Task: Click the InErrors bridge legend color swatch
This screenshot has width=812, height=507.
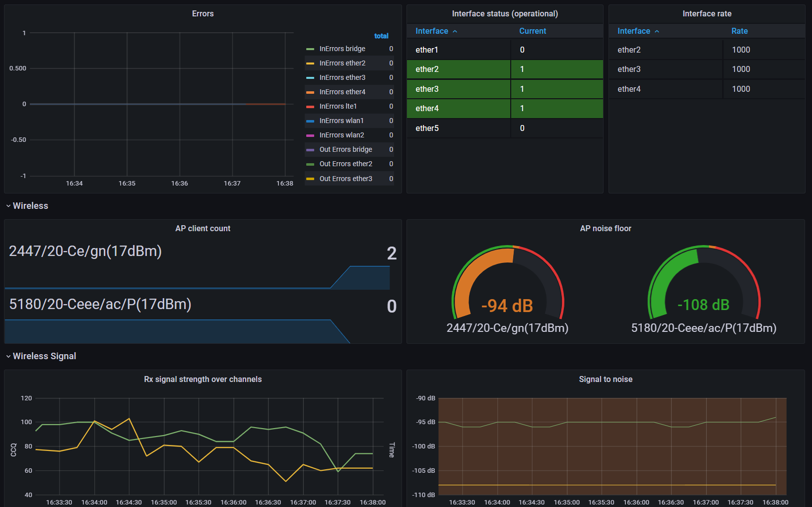Action: click(310, 49)
